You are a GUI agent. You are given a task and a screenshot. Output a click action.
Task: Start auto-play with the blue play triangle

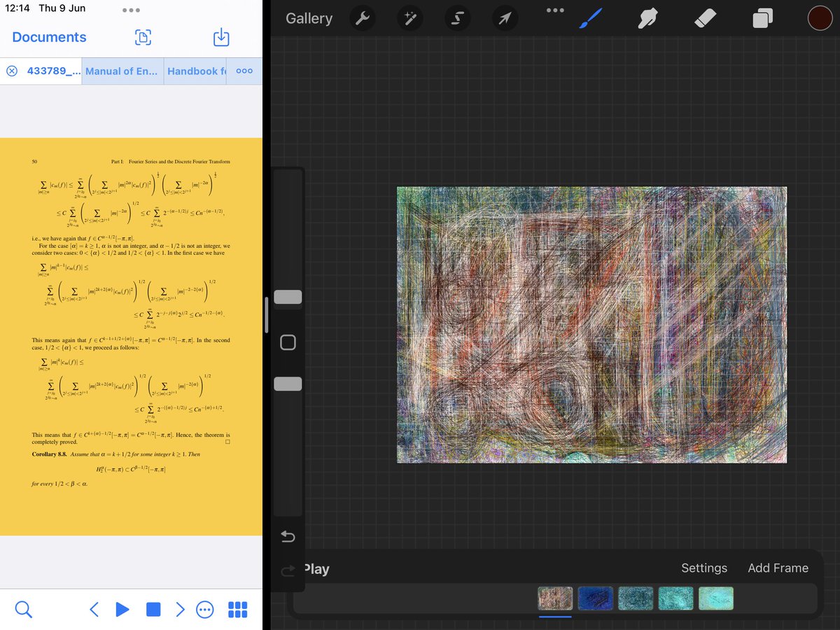122,610
